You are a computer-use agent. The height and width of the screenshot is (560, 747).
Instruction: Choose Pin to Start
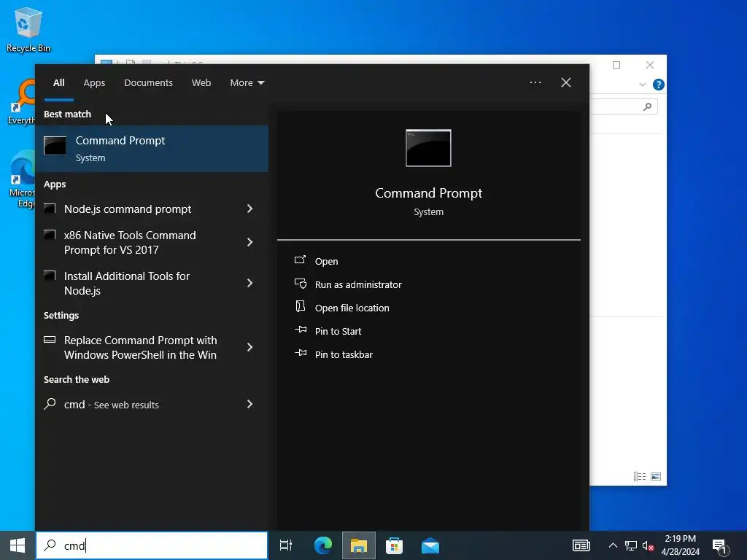click(x=338, y=332)
